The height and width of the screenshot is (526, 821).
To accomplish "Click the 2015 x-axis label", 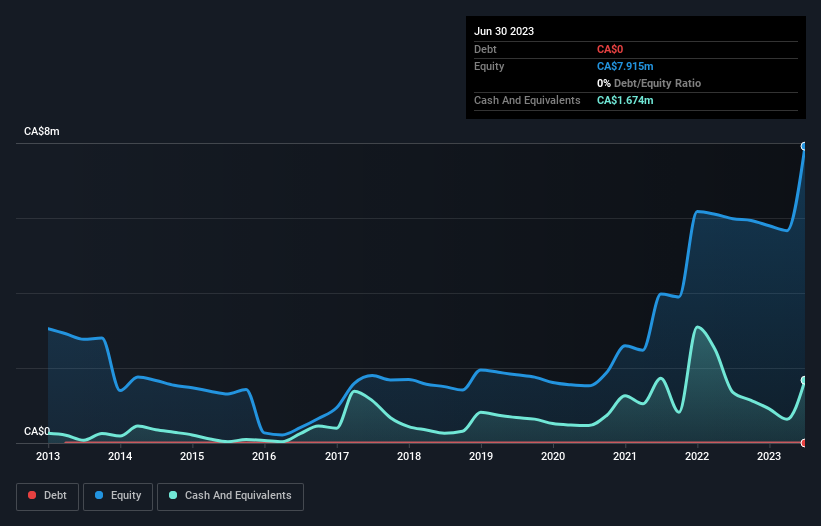I will point(192,456).
